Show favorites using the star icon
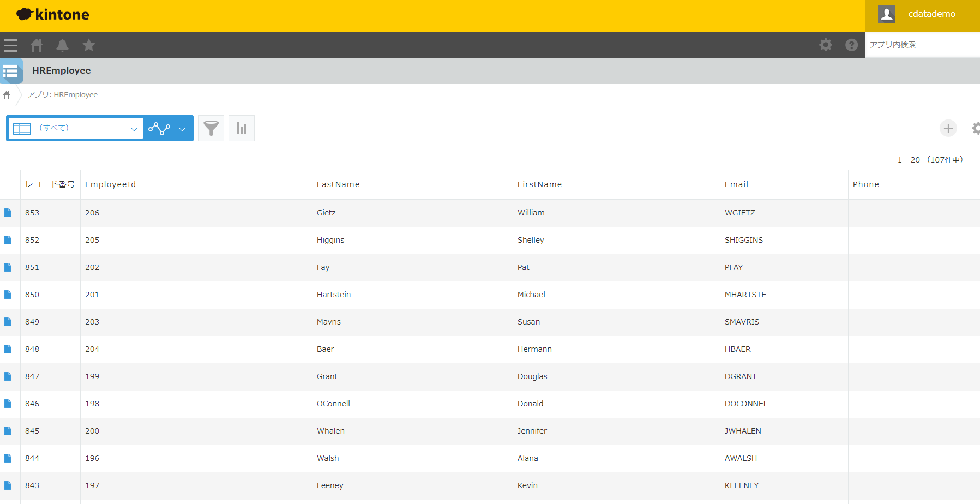This screenshot has height=504, width=980. click(88, 45)
